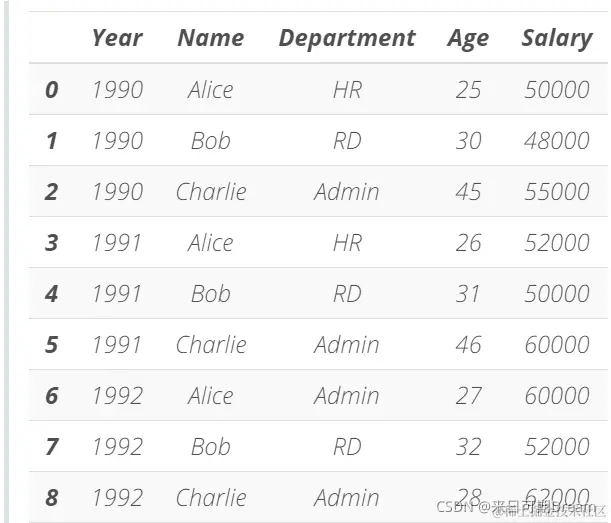Click Charlie in row 2

[211, 192]
